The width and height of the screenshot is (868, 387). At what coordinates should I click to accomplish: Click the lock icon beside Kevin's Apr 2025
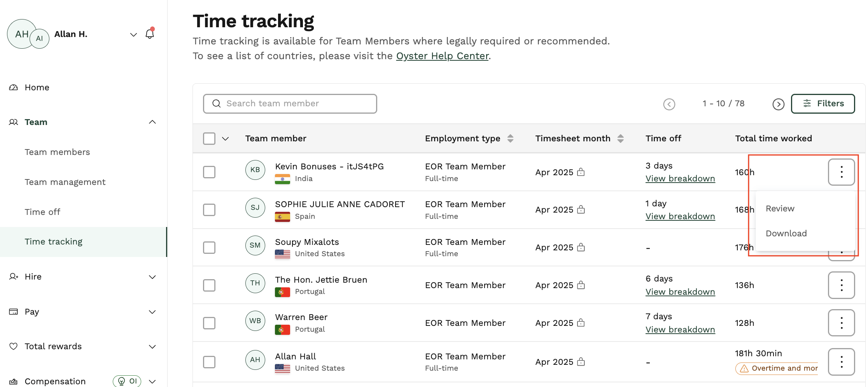pos(581,172)
